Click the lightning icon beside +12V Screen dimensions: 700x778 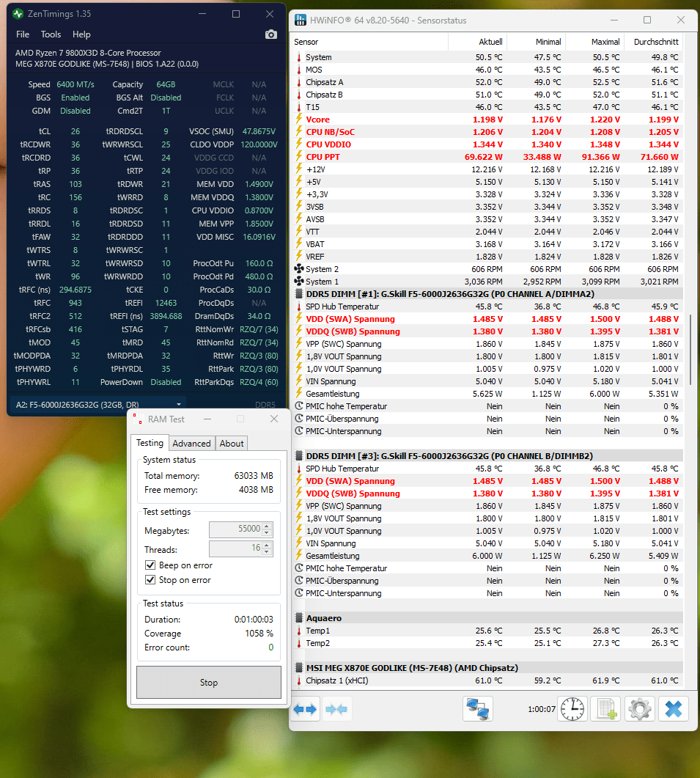298,169
